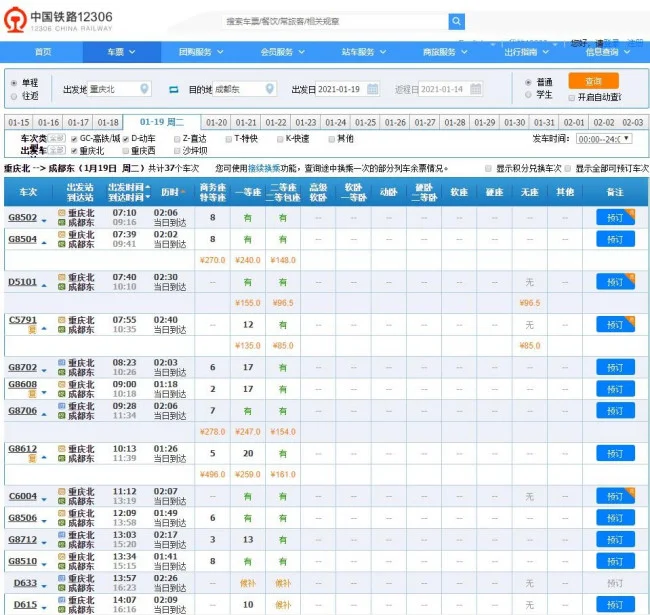Click the top search input field
650x615 pixels.
click(335, 22)
